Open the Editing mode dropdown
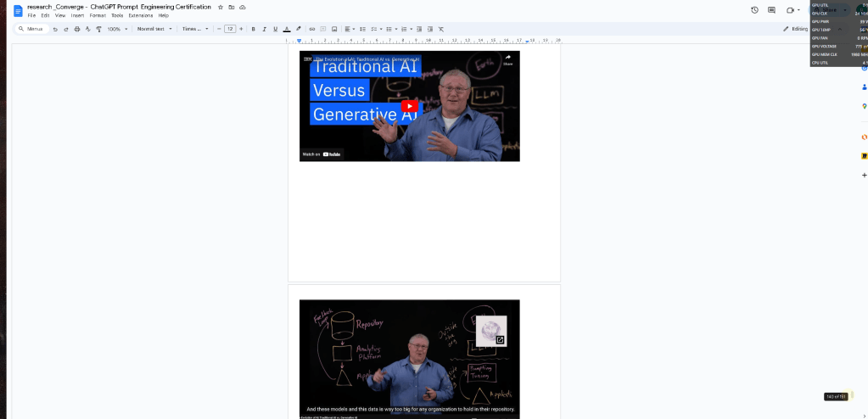The image size is (868, 419). [796, 29]
